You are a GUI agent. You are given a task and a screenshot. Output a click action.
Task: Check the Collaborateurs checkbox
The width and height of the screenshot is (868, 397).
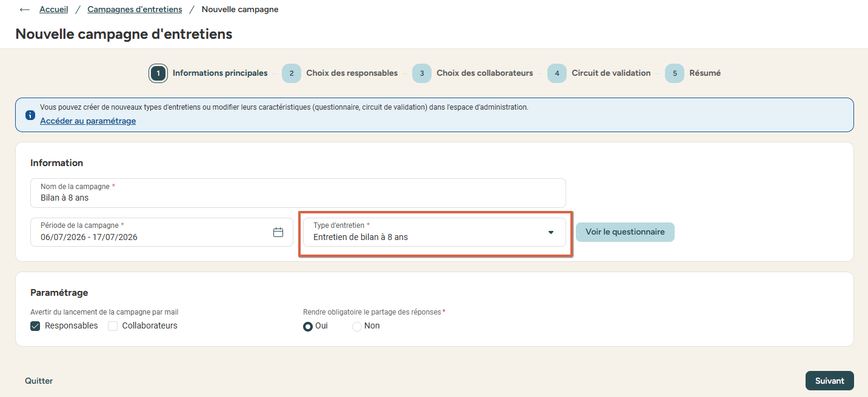(113, 326)
